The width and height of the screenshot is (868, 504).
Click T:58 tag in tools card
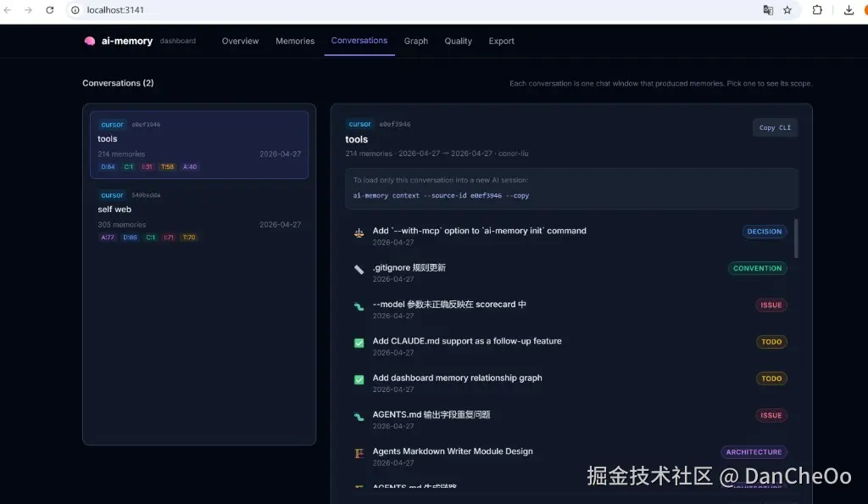pos(167,166)
